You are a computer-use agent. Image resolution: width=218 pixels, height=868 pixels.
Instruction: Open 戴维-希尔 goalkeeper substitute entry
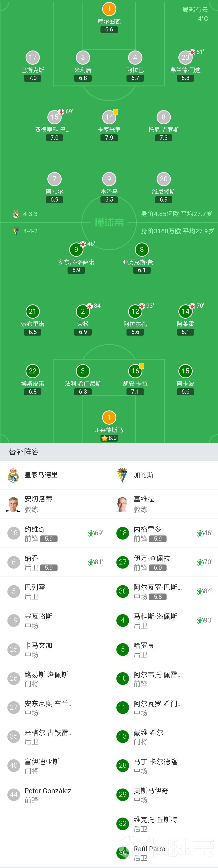point(164,737)
